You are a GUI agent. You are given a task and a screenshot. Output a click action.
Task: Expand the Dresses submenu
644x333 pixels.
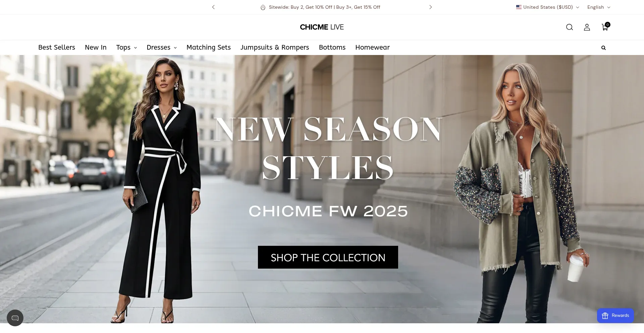click(162, 48)
